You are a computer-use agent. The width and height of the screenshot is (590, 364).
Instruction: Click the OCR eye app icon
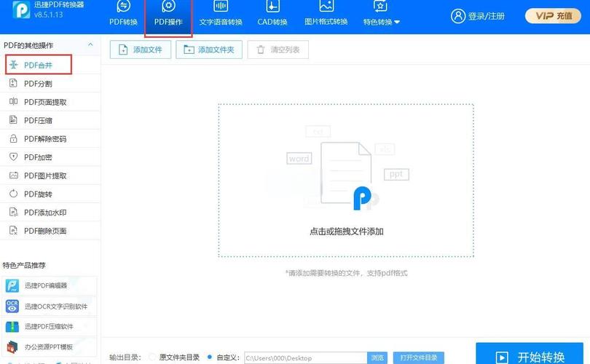(x=12, y=306)
